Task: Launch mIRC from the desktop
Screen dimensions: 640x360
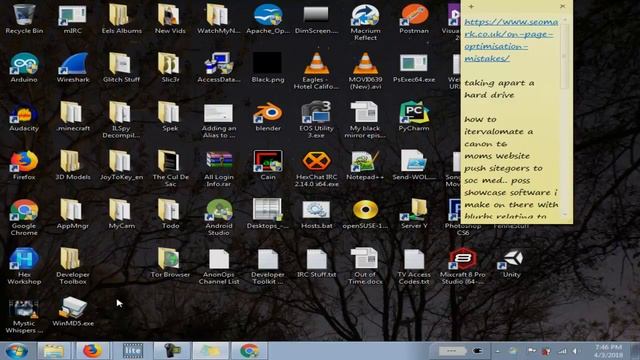Action: (73, 18)
